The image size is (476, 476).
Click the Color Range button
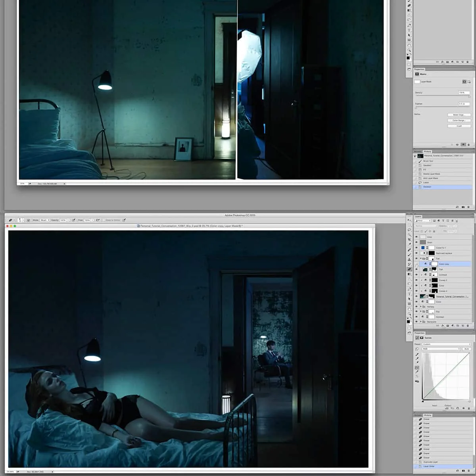pyautogui.click(x=459, y=121)
